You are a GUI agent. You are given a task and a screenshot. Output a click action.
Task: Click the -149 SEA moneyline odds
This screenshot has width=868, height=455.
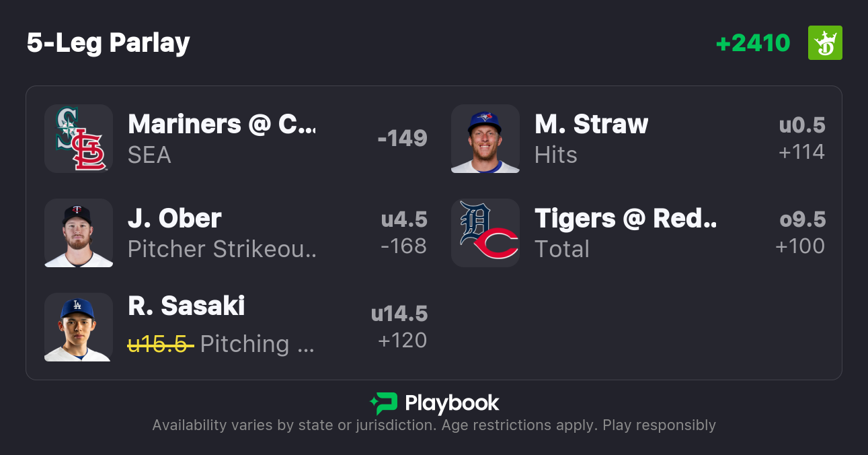[x=403, y=138]
